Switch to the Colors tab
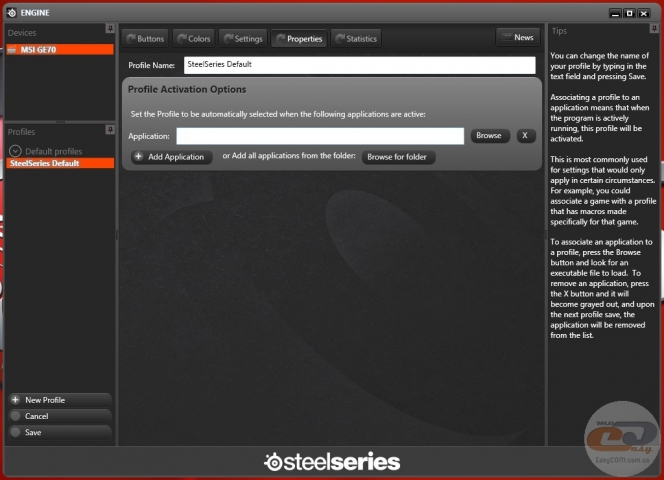664x480 pixels. (194, 39)
